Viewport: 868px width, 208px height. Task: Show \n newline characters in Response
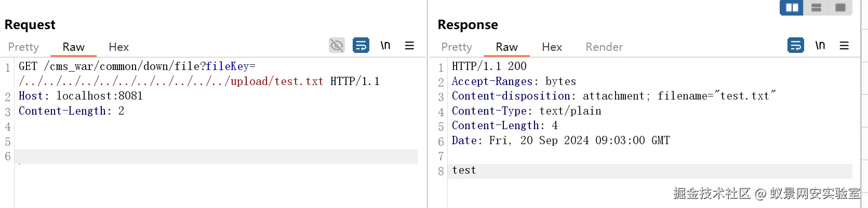820,46
